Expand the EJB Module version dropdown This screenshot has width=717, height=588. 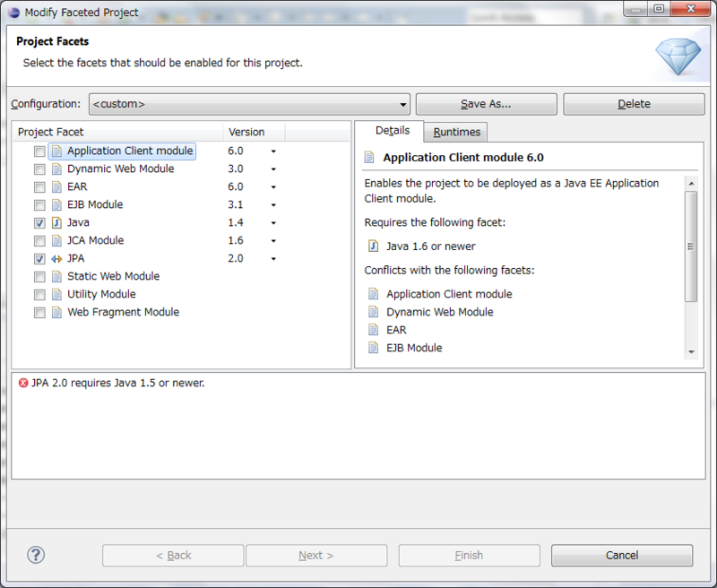click(273, 205)
